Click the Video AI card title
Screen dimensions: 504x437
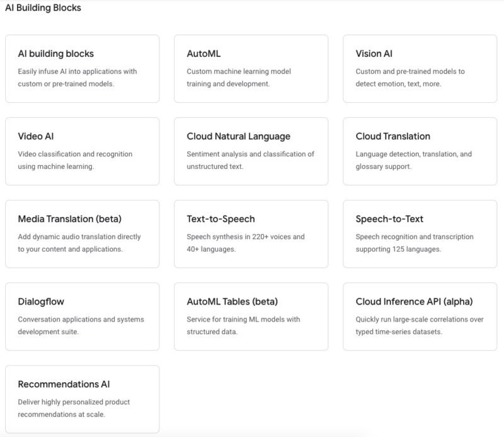tap(36, 136)
